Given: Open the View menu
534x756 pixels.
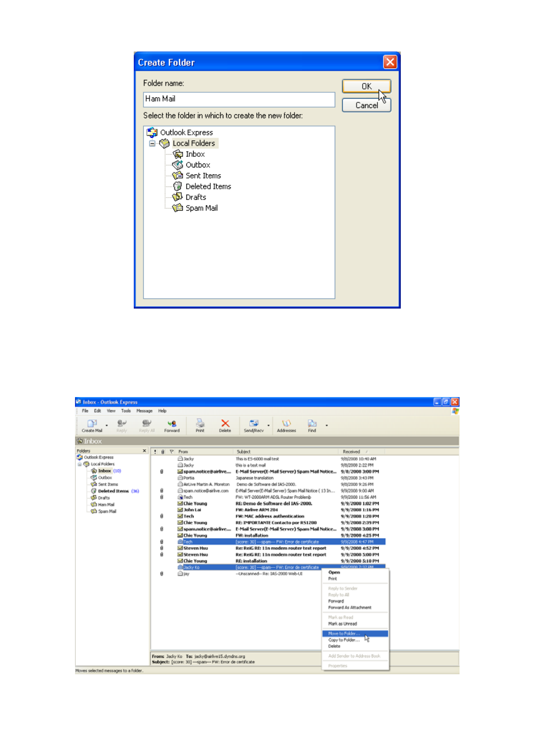Looking at the screenshot, I should (x=111, y=411).
